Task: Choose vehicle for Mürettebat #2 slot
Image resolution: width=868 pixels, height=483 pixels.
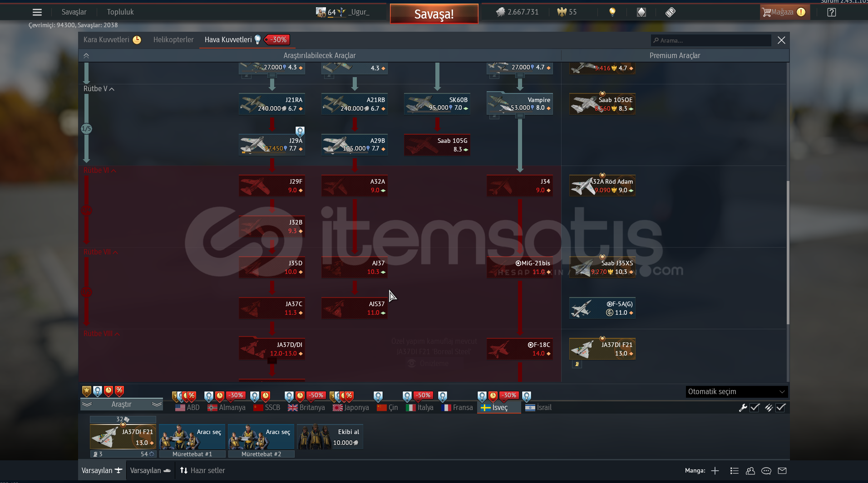Action: (x=261, y=437)
